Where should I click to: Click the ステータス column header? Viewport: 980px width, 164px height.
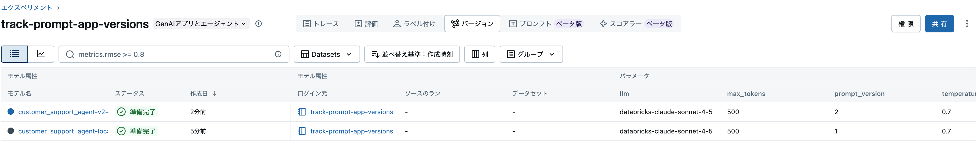[x=130, y=93]
